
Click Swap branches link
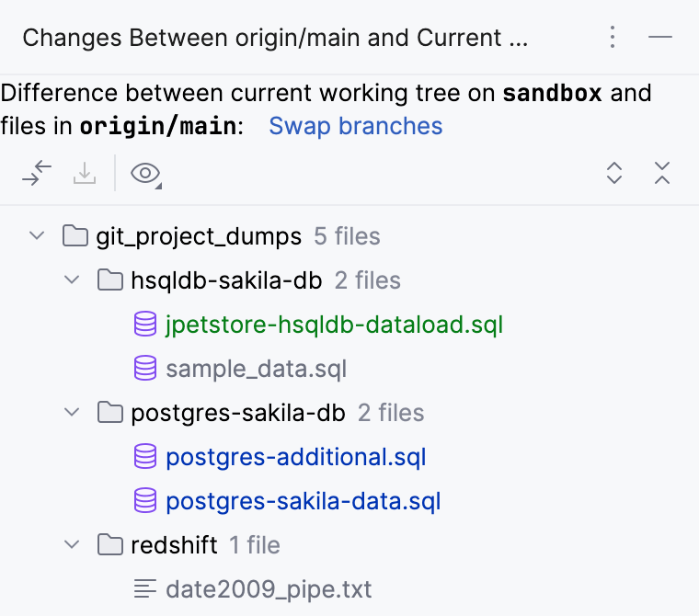tap(355, 126)
